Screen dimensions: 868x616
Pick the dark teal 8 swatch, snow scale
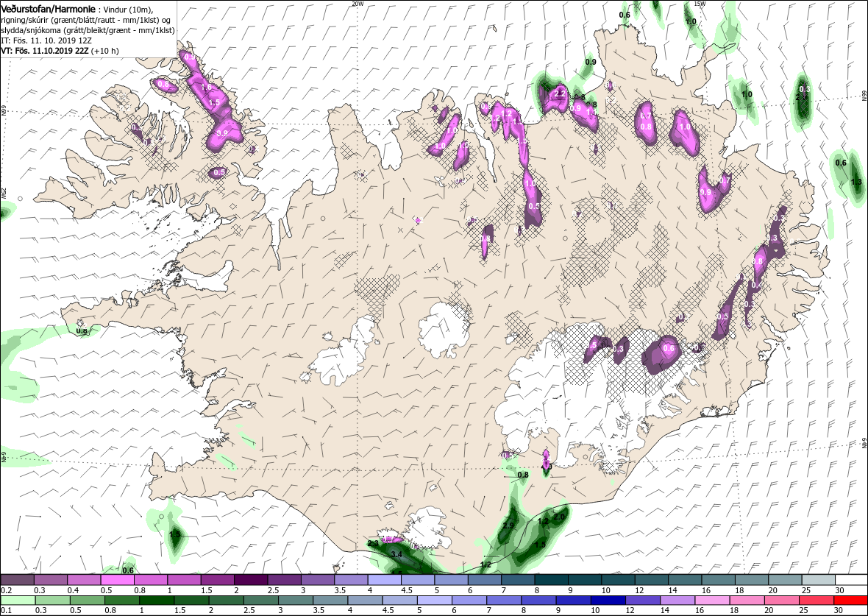(551, 579)
